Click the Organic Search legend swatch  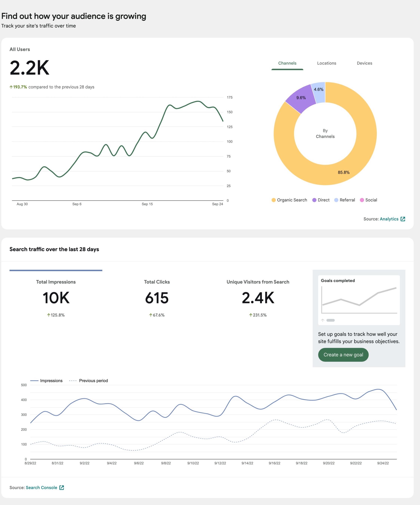pos(273,200)
